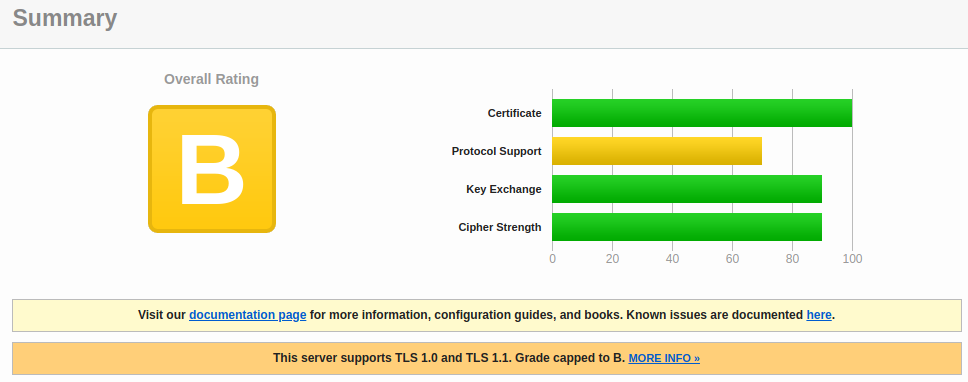Screen dimensions: 968x382
Task: Click the 100 axis tick label
Action: [853, 259]
